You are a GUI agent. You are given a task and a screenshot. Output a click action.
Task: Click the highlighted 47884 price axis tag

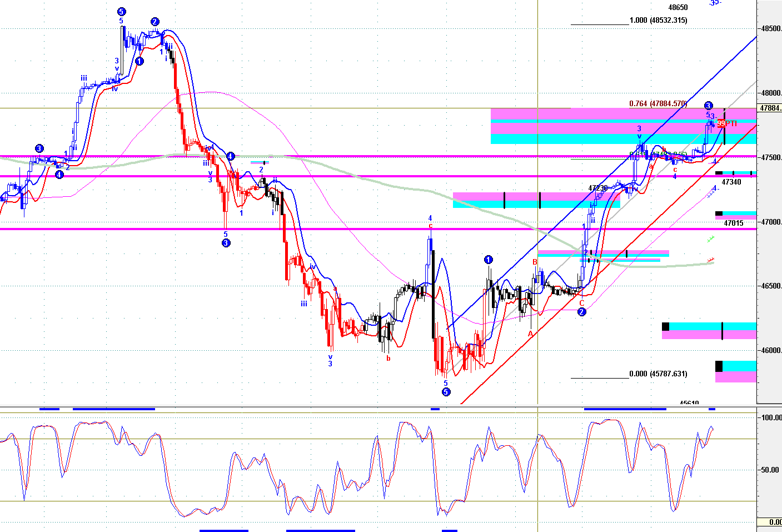(x=770, y=108)
